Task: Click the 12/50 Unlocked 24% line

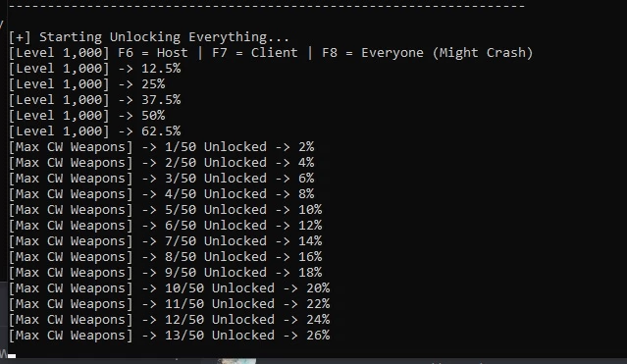Action: click(170, 320)
